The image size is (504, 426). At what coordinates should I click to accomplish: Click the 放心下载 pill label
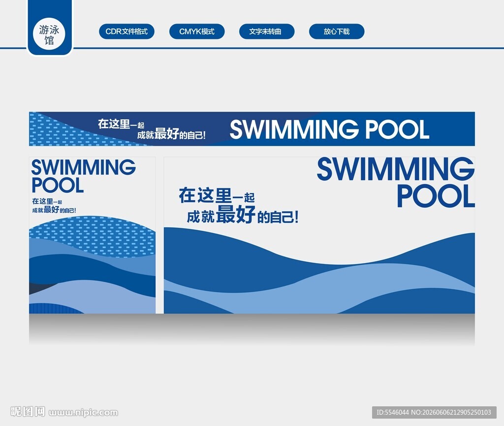click(x=337, y=31)
